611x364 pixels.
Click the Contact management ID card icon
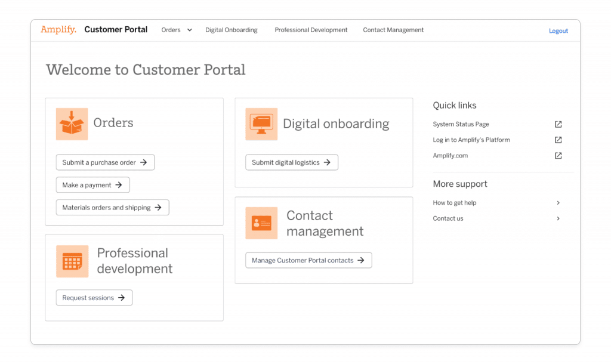(x=261, y=223)
